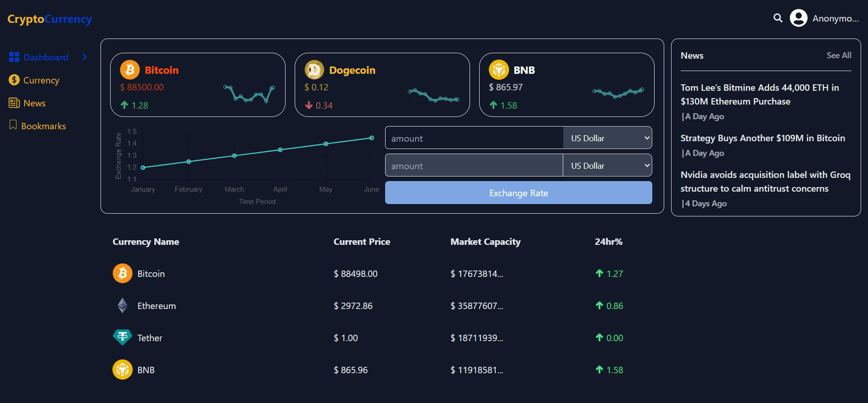This screenshot has width=868, height=403.
Task: Click the $ 88500.00 Bitcoin price
Action: click(142, 87)
